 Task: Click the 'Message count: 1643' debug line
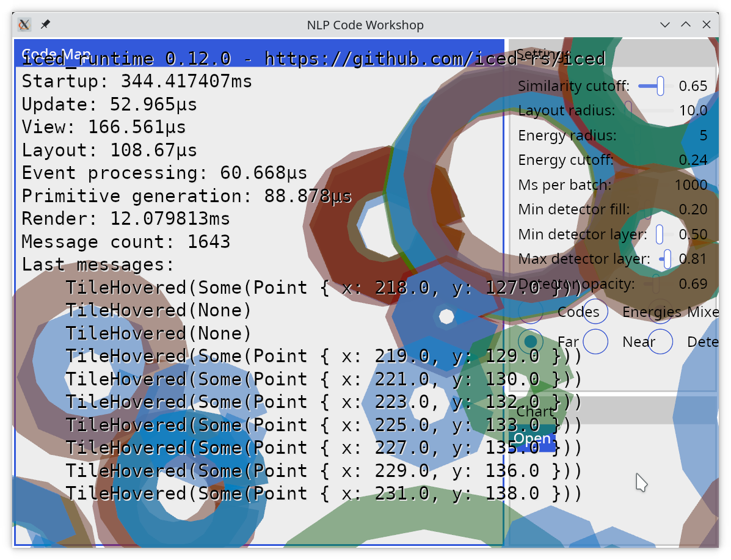click(126, 242)
